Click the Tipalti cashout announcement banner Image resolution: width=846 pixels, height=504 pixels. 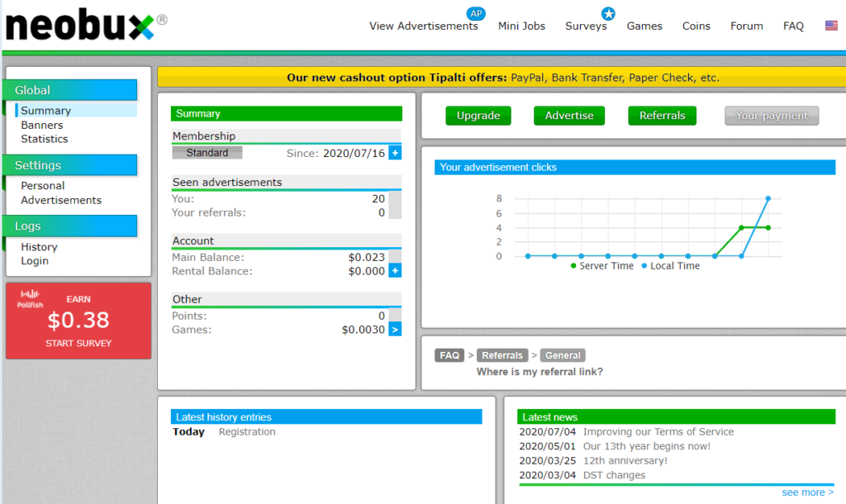point(502,77)
